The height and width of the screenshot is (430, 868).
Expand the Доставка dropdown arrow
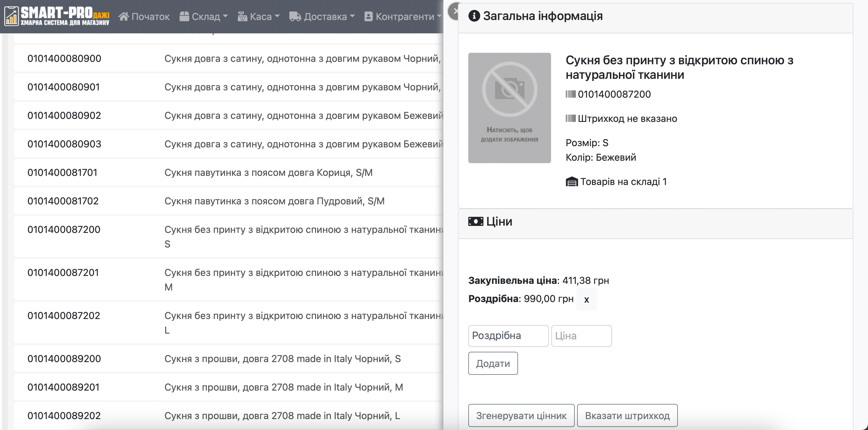coord(352,16)
